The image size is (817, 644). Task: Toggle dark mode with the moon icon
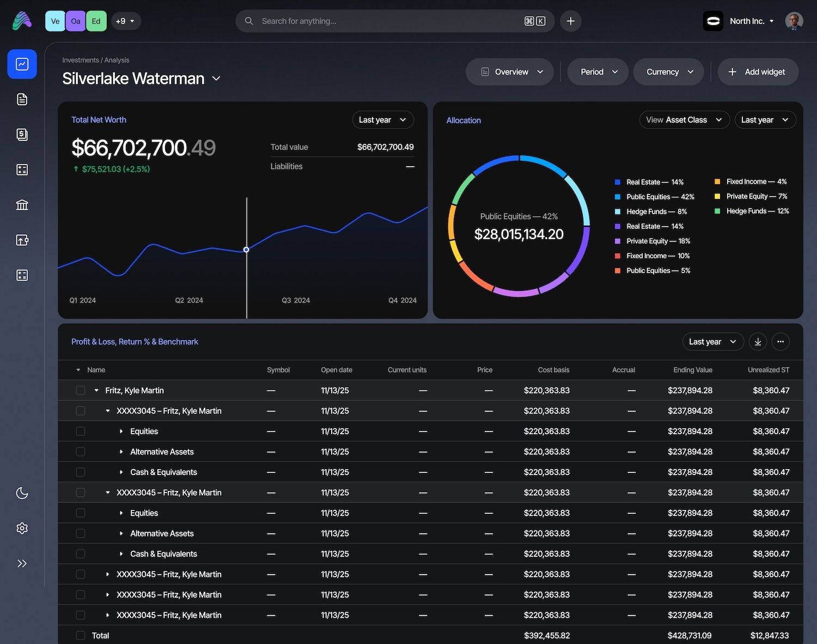(x=22, y=493)
